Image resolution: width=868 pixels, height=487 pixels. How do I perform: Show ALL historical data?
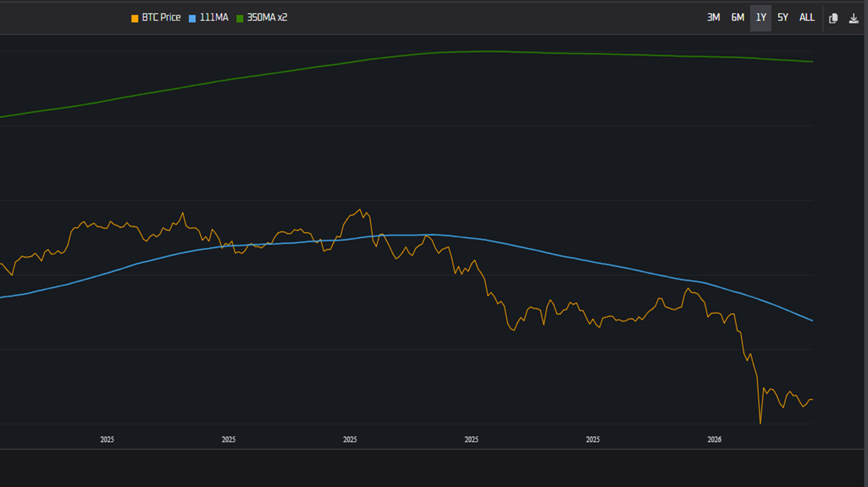tap(806, 18)
